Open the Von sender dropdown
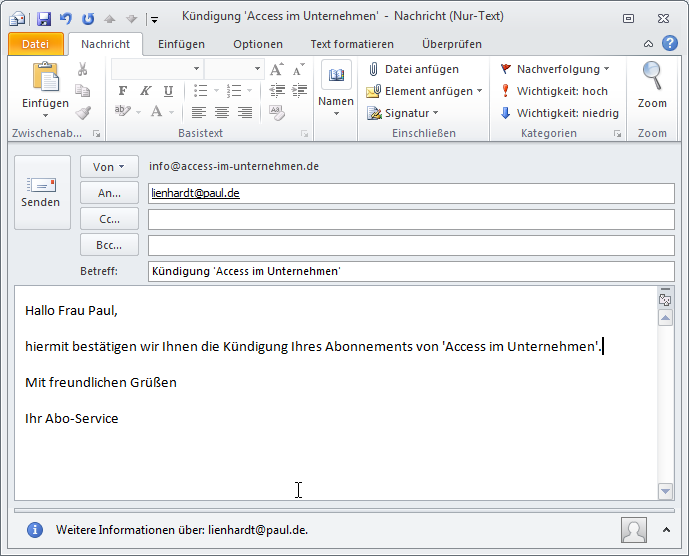The image size is (689, 556). coord(109,167)
